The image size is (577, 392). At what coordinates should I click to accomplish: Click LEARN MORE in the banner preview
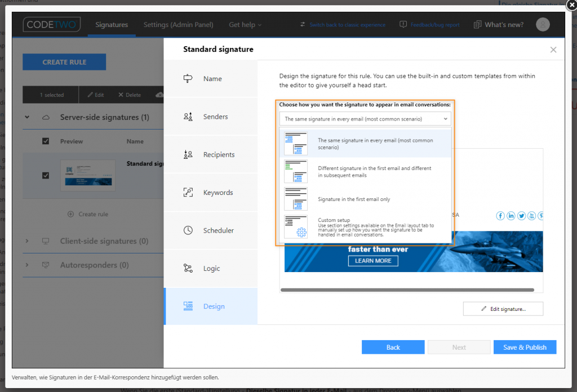tap(373, 261)
